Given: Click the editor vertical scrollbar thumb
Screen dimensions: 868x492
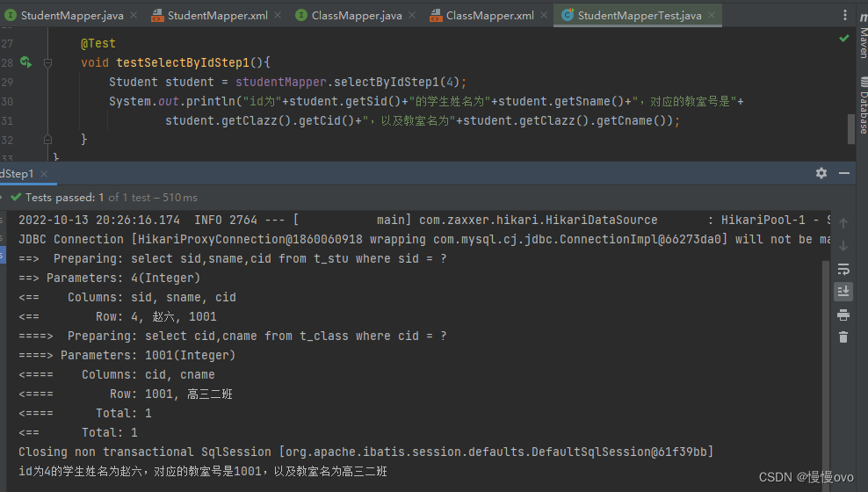Looking at the screenshot, I should (851, 129).
